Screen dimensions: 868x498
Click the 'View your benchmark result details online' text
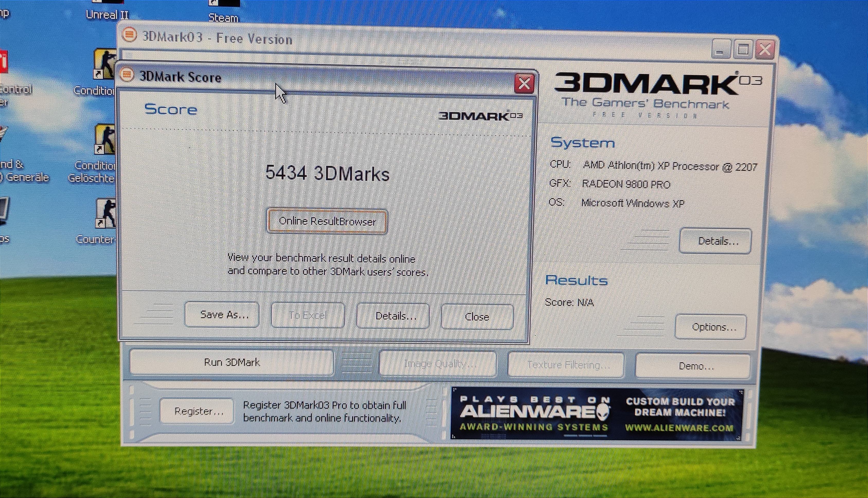[321, 258]
